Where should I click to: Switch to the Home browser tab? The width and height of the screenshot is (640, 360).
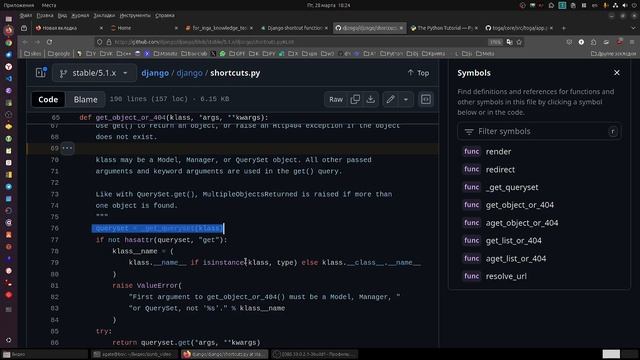pyautogui.click(x=143, y=28)
